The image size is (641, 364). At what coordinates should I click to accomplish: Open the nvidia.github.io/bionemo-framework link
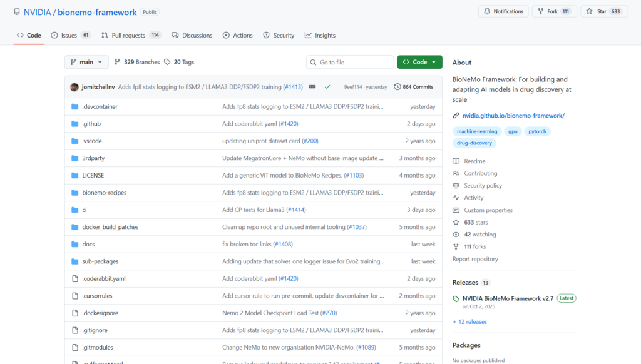tap(513, 116)
